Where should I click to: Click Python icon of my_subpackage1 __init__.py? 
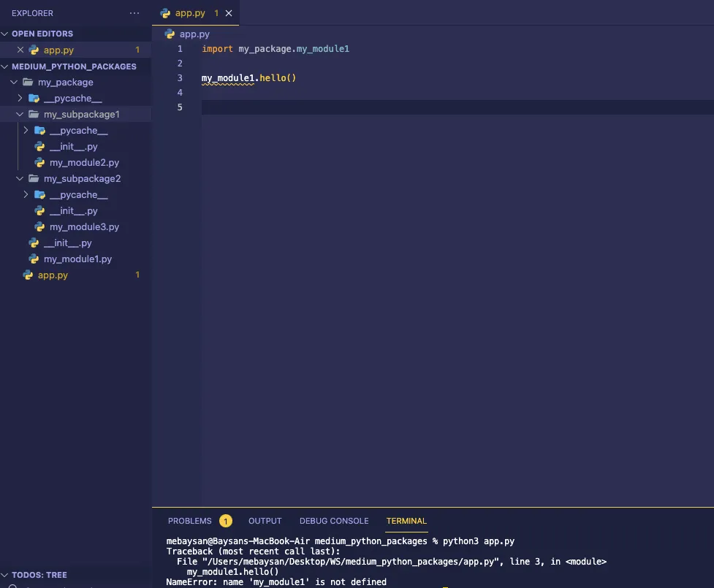click(40, 147)
